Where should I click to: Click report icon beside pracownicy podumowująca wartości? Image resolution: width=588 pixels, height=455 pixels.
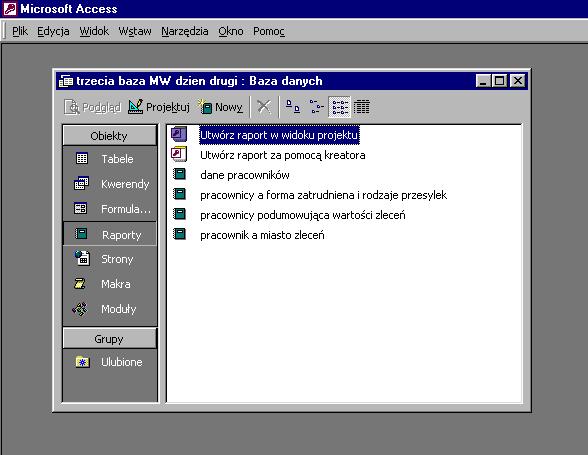point(179,214)
